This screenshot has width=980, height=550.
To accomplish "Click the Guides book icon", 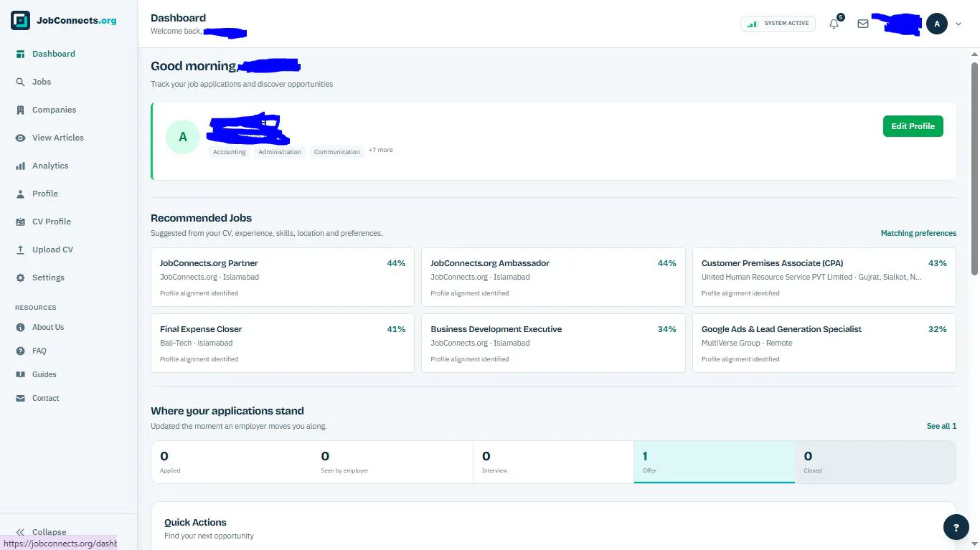I will (x=20, y=374).
